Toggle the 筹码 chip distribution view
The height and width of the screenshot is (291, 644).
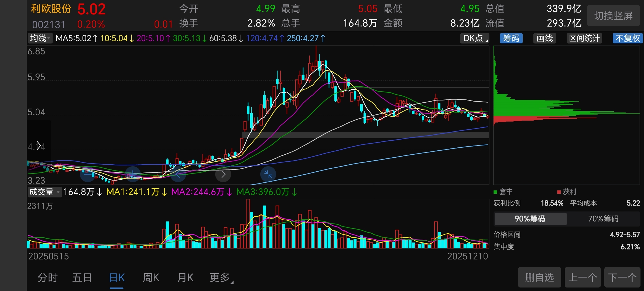click(511, 38)
